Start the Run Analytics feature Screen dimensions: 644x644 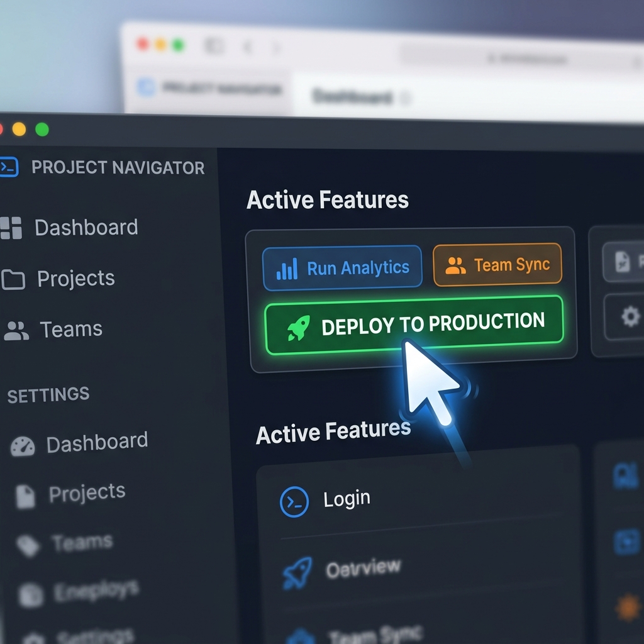pos(342,268)
